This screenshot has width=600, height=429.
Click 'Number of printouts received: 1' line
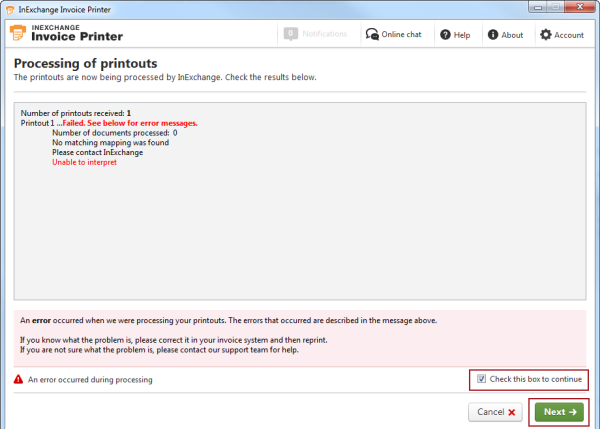coord(76,113)
